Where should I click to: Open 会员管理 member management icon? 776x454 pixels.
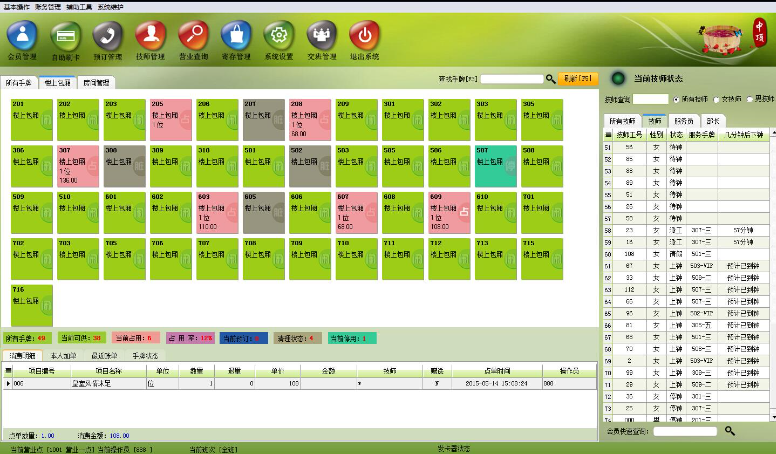(22, 36)
